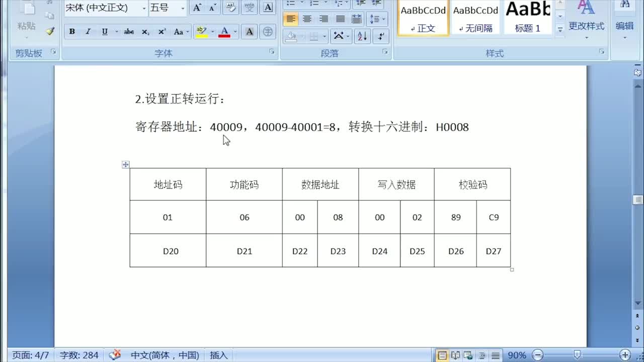Toggle bold formatting
Screen dimensions: 644x362
pos(72,32)
